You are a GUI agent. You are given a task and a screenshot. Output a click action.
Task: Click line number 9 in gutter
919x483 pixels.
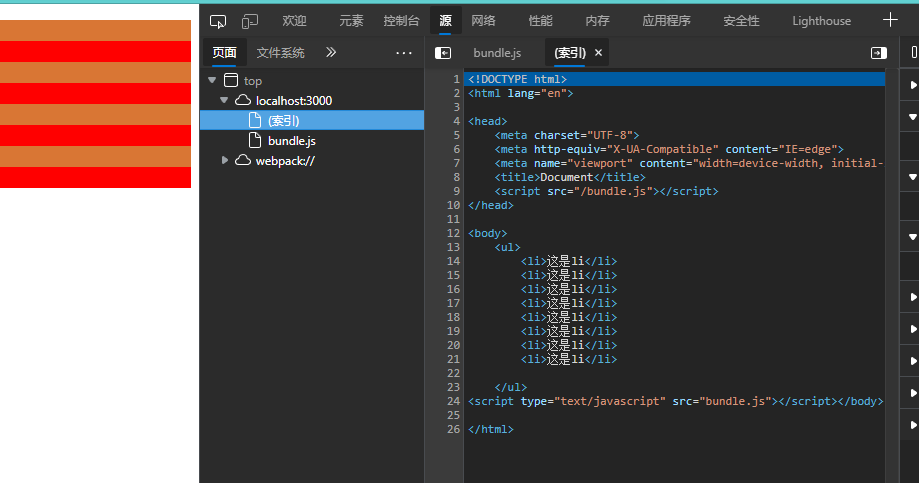457,191
